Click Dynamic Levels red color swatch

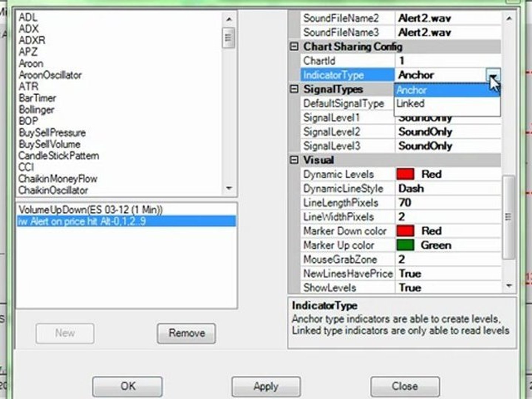point(405,174)
